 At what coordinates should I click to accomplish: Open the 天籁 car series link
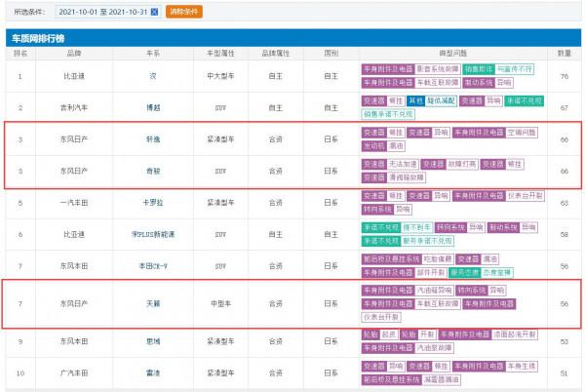[152, 304]
